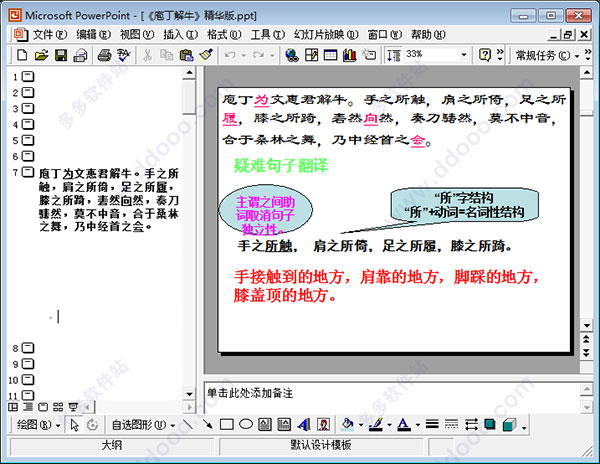Open the 文件 menu
600x464 pixels.
[x=50, y=35]
